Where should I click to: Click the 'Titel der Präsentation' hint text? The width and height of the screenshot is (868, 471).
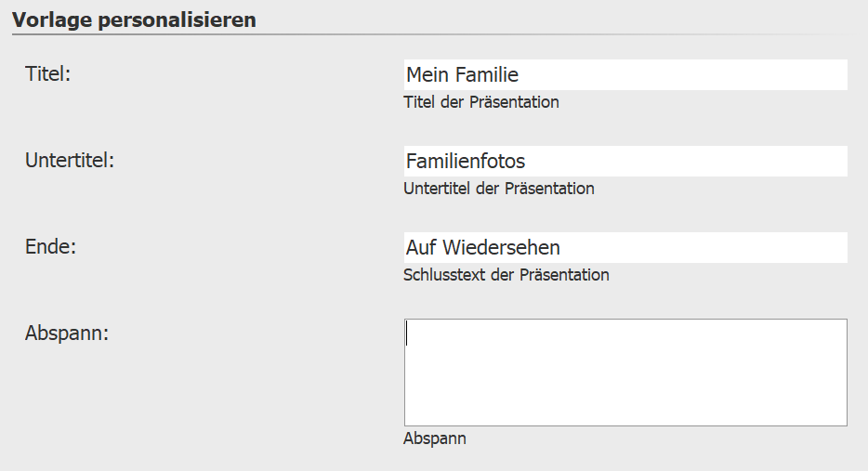pos(481,102)
